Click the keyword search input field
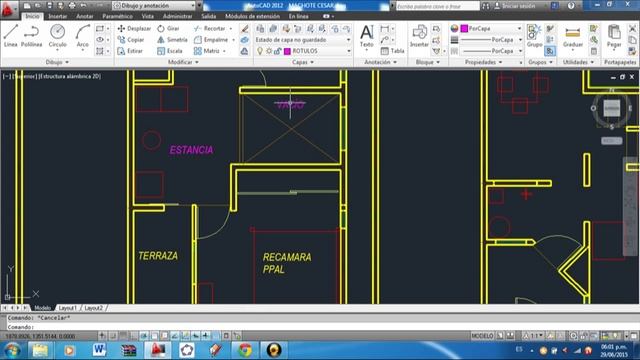The width and height of the screenshot is (640, 360). pyautogui.click(x=437, y=6)
